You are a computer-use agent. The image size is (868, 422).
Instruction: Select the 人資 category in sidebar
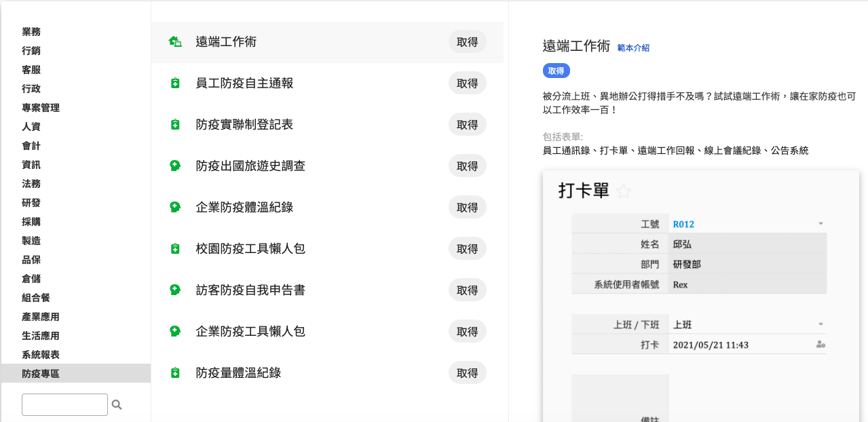pyautogui.click(x=31, y=127)
